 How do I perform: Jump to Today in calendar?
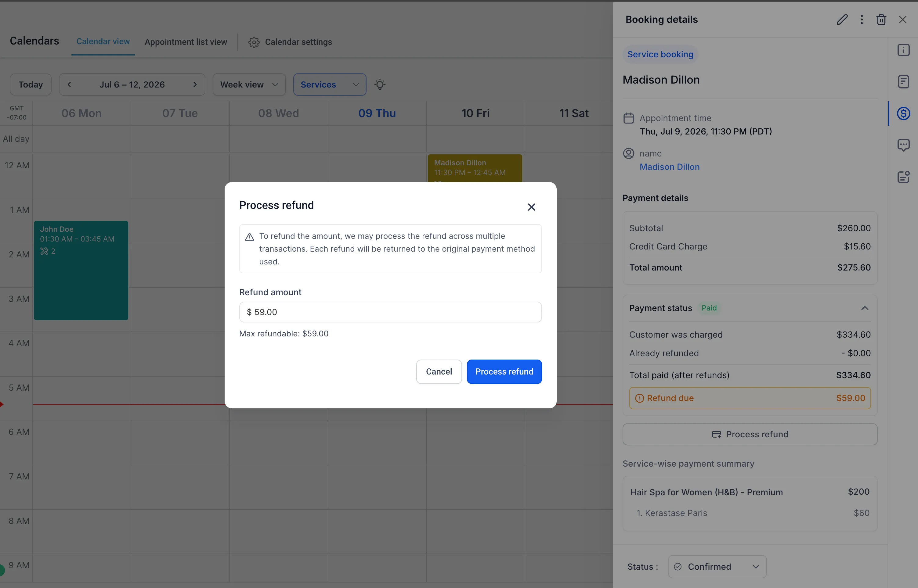(31, 84)
